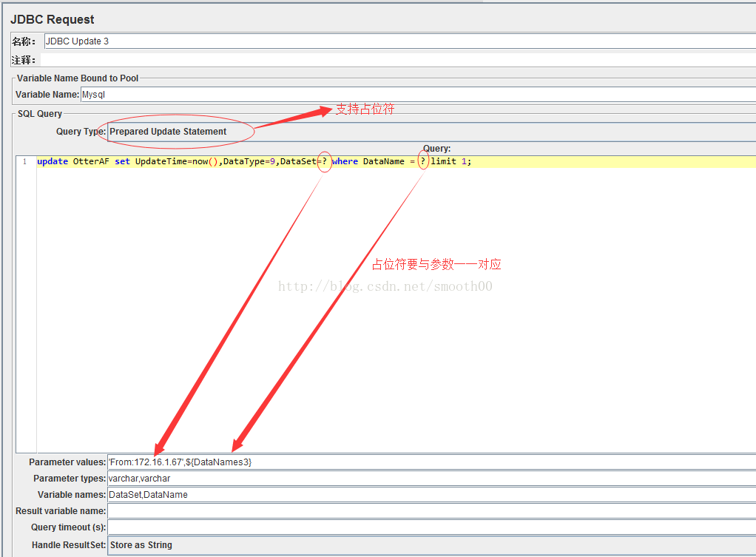Open the Handle ResultSet dropdown Store as String
756x557 pixels.
[x=431, y=545]
